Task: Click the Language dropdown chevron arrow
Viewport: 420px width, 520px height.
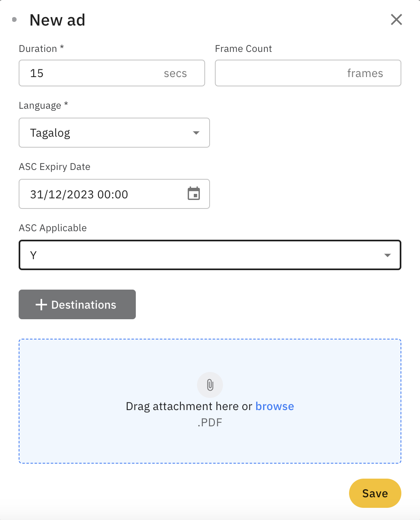Action: click(196, 133)
